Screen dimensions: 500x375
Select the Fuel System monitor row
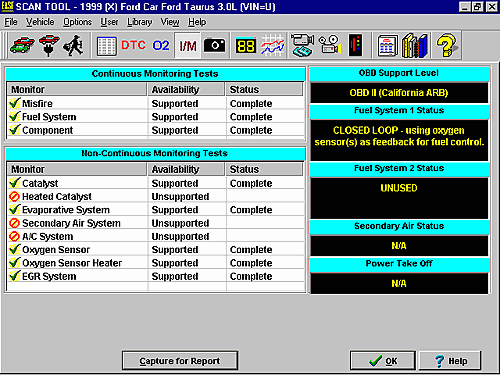pos(155,117)
